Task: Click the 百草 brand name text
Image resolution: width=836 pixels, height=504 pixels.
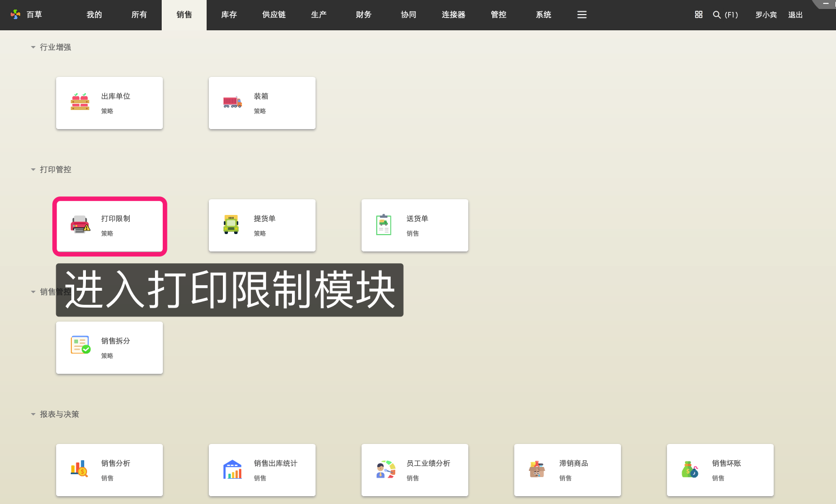Action: click(x=34, y=15)
